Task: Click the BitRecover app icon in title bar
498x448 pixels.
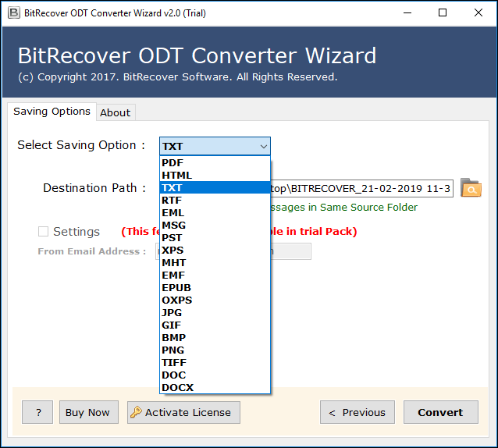Action: click(13, 12)
